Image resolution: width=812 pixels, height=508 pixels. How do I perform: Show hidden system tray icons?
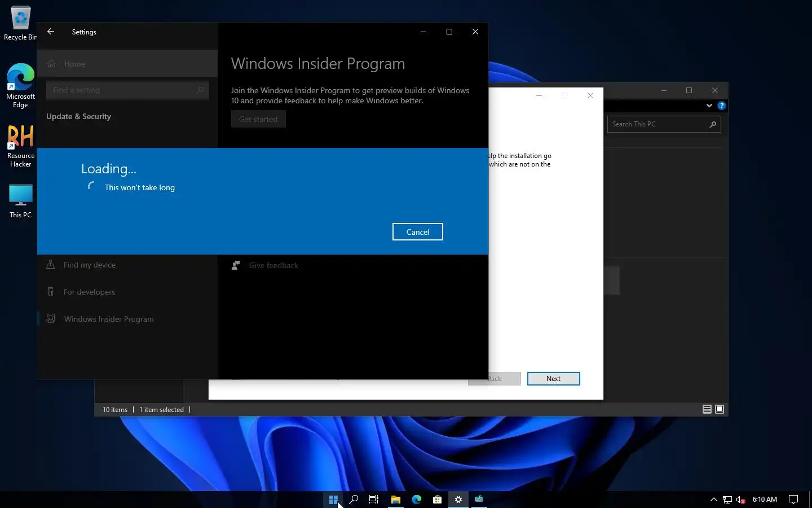point(713,500)
